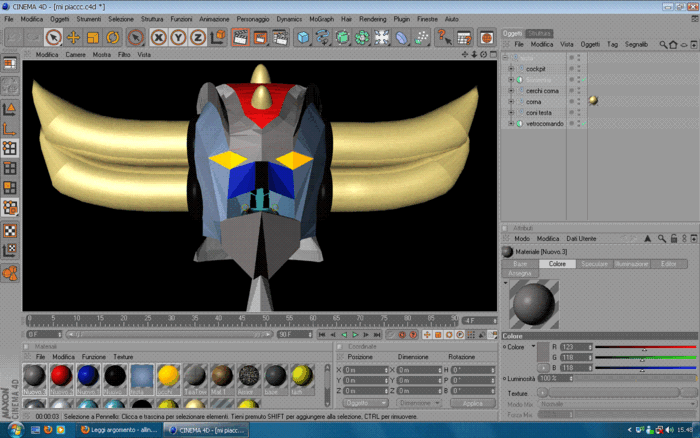
Task: Select the Move tool in the top toolbar
Action: click(x=73, y=38)
